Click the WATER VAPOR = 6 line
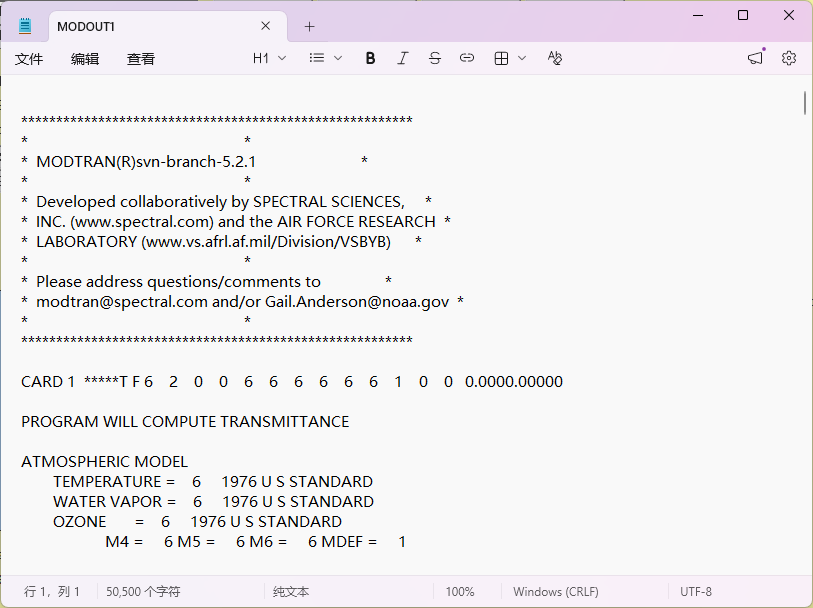This screenshot has width=813, height=608. click(x=213, y=502)
